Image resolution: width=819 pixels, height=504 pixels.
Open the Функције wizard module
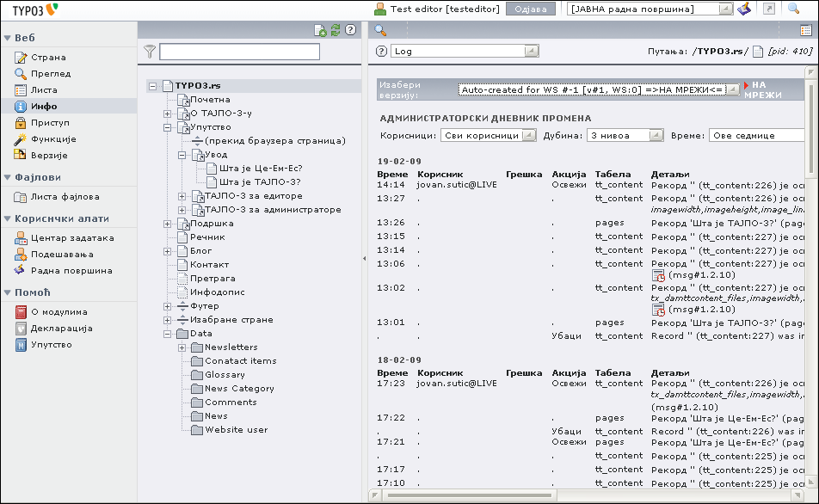pos(53,139)
